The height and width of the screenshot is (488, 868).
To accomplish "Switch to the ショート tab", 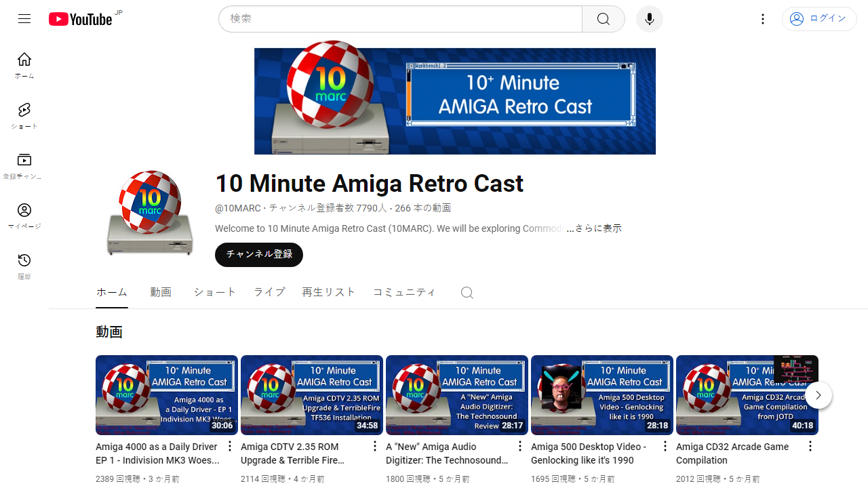I will coord(215,292).
